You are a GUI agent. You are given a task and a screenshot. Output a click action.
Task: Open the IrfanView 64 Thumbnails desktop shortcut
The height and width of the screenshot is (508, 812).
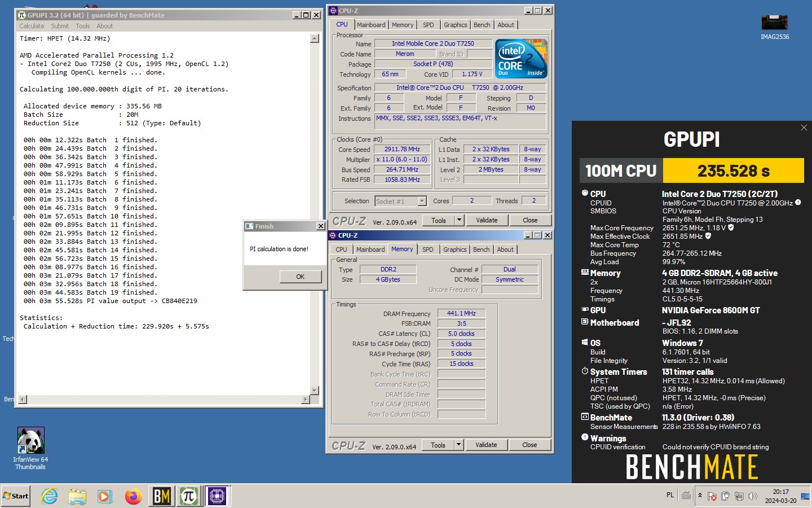[30, 448]
